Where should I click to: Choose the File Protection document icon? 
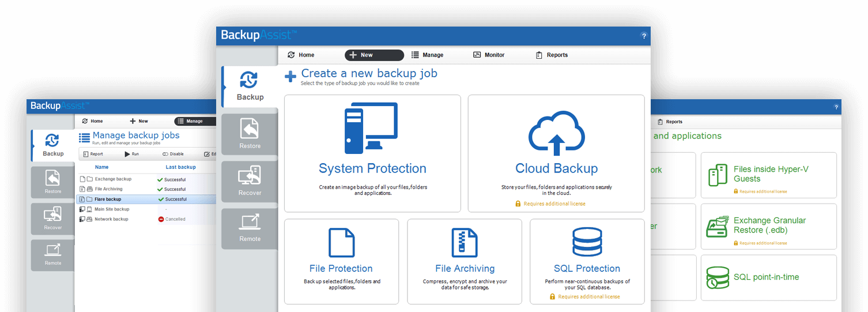pyautogui.click(x=341, y=242)
